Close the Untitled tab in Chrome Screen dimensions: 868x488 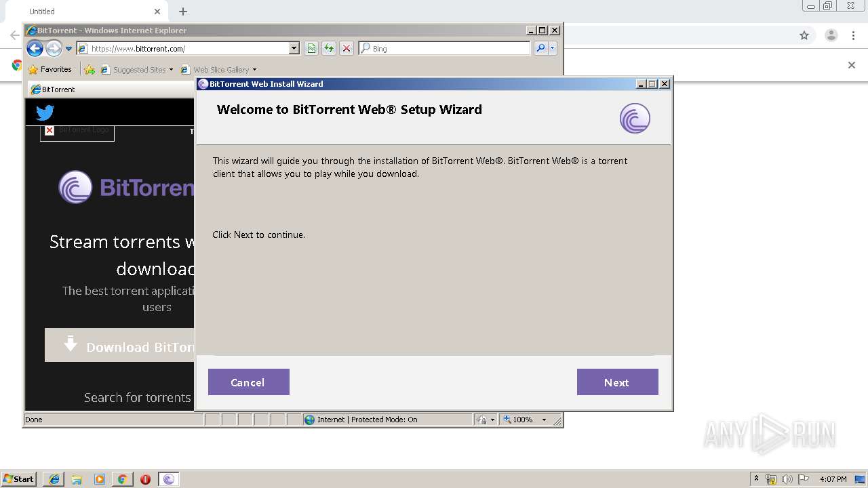157,12
